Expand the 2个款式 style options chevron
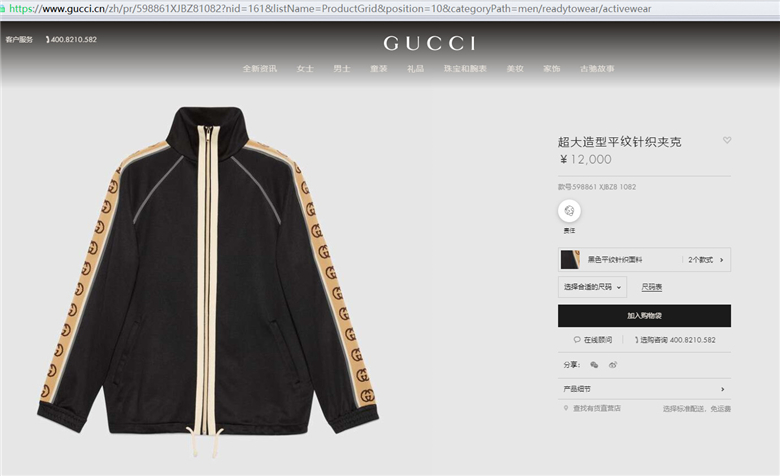 tap(722, 260)
